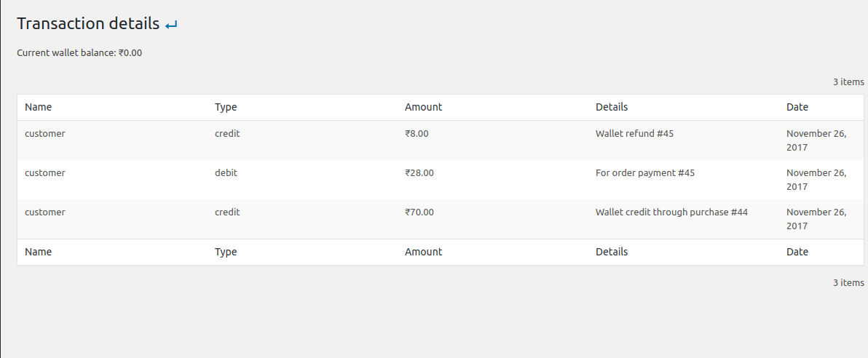868x358 pixels.
Task: Click the Details column footer label
Action: pos(612,252)
